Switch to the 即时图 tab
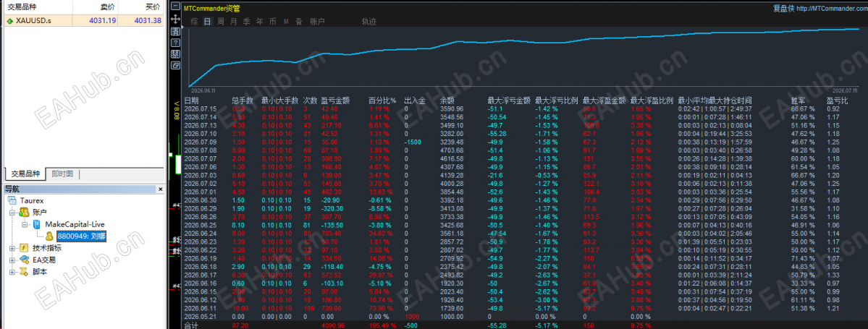 tap(62, 174)
